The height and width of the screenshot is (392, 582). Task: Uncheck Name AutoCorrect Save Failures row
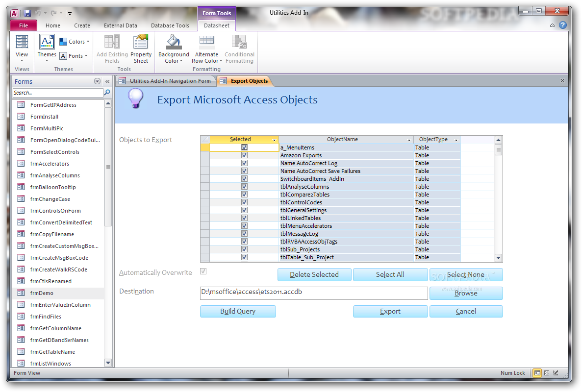point(244,171)
